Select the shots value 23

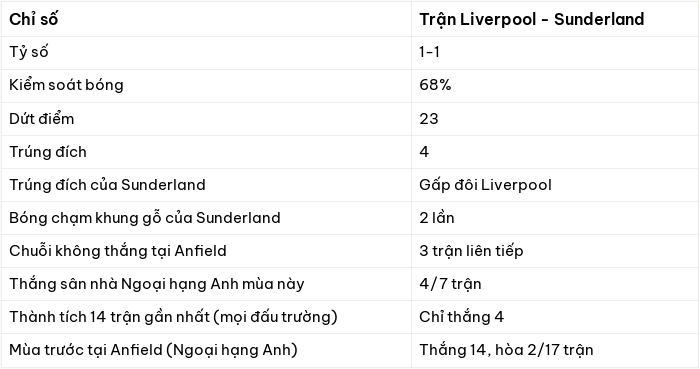tap(429, 119)
